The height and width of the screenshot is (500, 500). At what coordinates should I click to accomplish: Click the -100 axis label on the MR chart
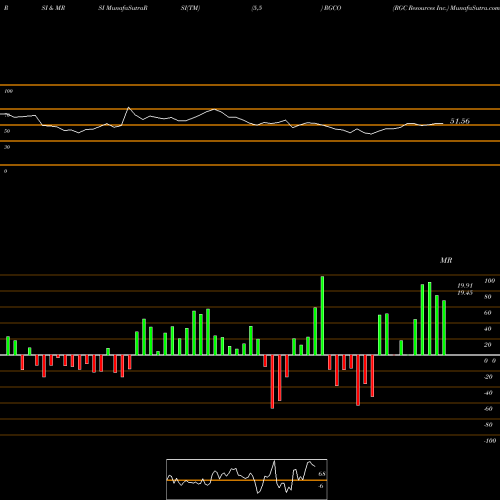490,441
